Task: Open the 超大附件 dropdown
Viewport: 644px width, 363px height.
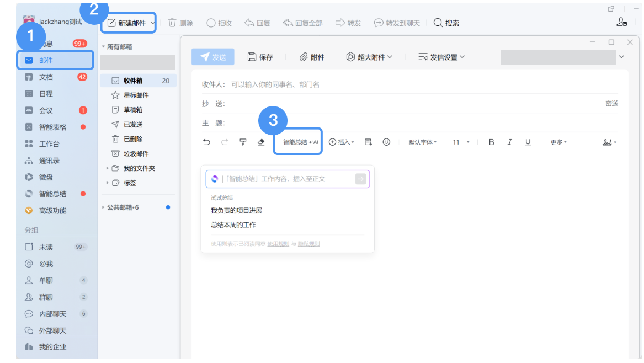Action: pyautogui.click(x=369, y=56)
